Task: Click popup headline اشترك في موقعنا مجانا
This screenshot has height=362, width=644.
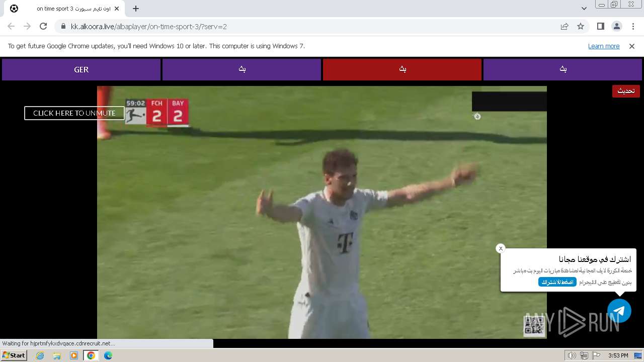Action: [x=595, y=259]
